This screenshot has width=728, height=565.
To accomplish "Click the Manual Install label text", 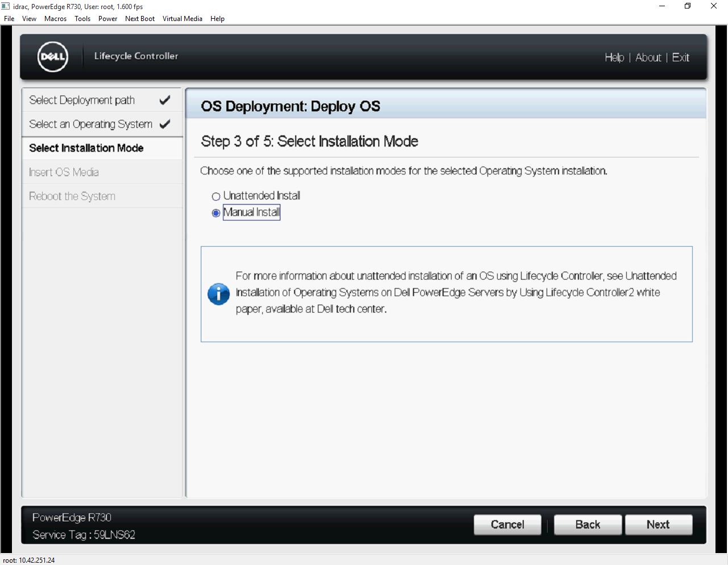I will pyautogui.click(x=251, y=213).
